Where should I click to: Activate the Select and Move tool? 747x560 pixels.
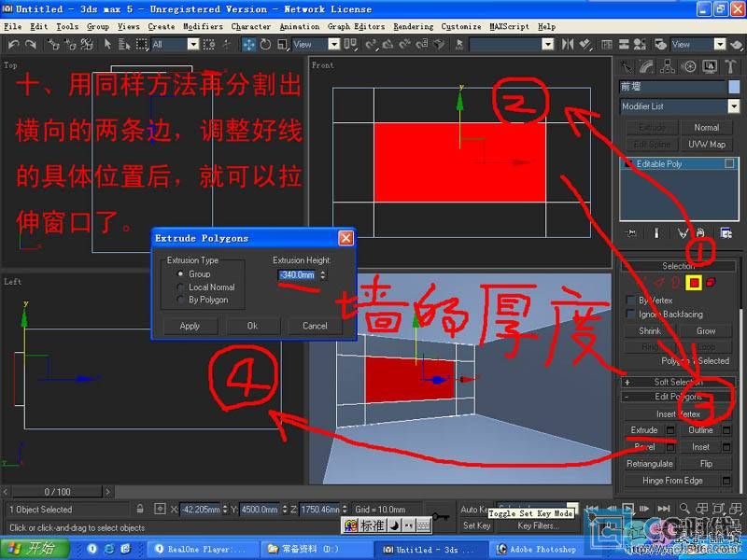(x=248, y=44)
